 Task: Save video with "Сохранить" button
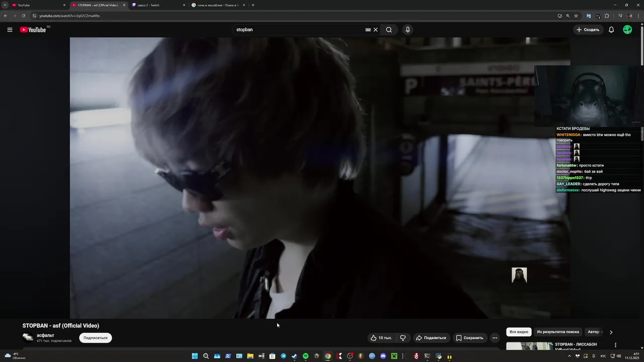(x=469, y=338)
